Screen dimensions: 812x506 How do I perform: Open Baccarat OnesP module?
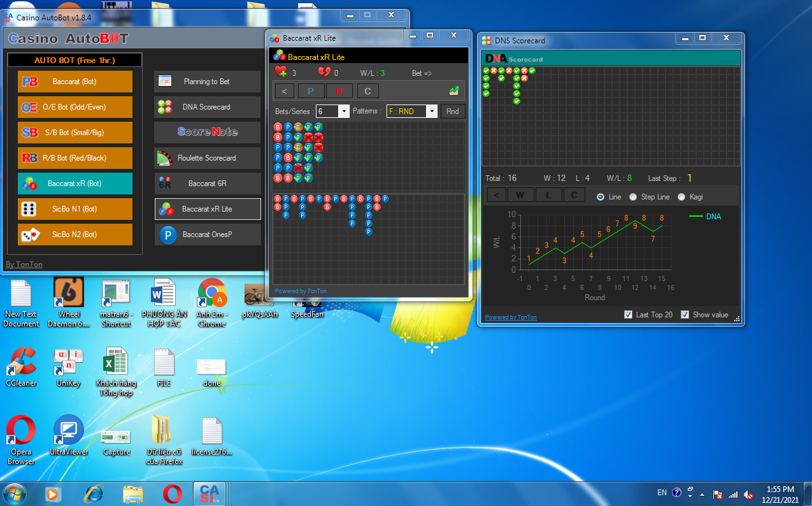tap(207, 235)
